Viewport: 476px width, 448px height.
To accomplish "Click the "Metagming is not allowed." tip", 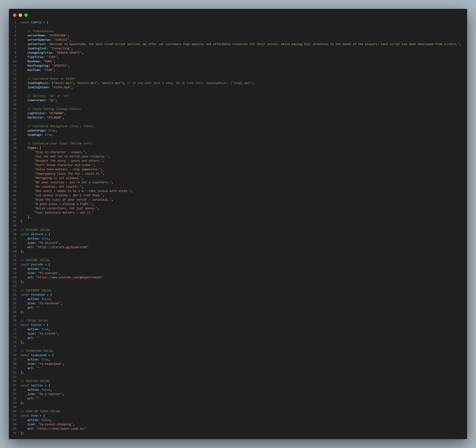I will tap(58, 178).
